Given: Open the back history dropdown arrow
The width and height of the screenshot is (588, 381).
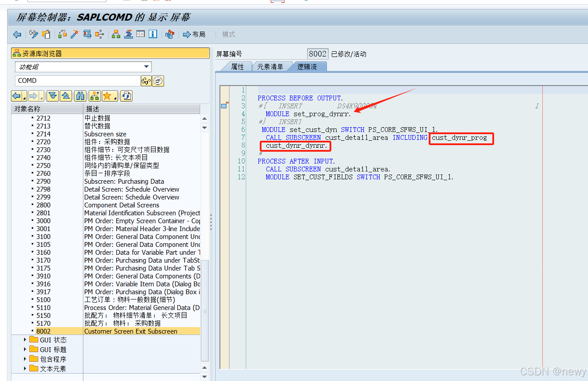Looking at the screenshot, I should [25, 96].
